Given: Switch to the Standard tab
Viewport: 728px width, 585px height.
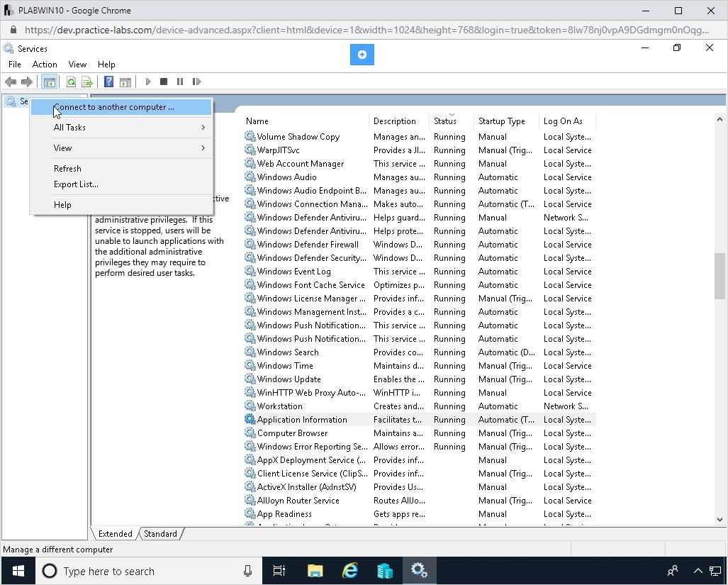Looking at the screenshot, I should pos(160,534).
